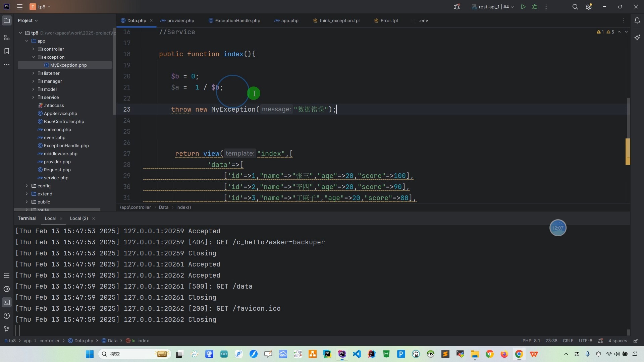Click project tree horizontal scrollbar
Image resolution: width=644 pixels, height=362 pixels.
tap(57, 209)
